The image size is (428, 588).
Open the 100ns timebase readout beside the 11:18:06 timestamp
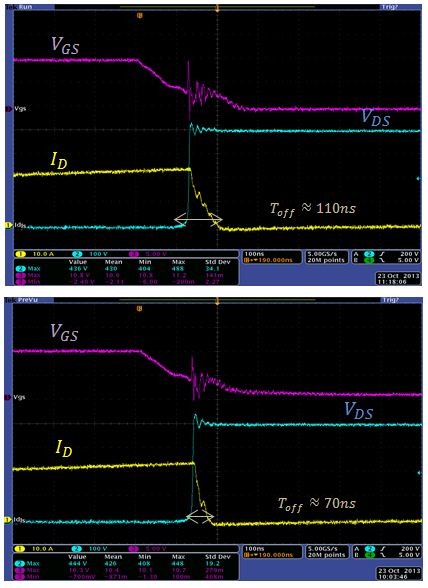pos(272,257)
